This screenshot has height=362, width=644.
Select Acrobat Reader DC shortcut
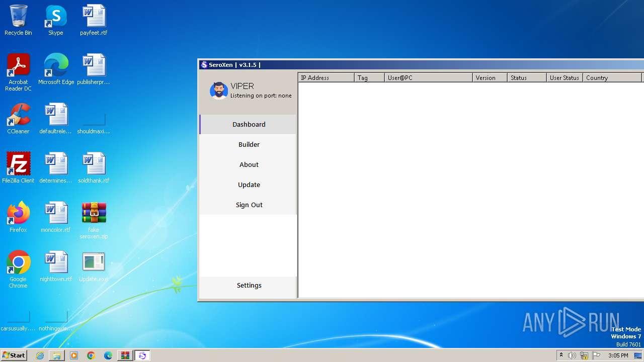(x=18, y=72)
